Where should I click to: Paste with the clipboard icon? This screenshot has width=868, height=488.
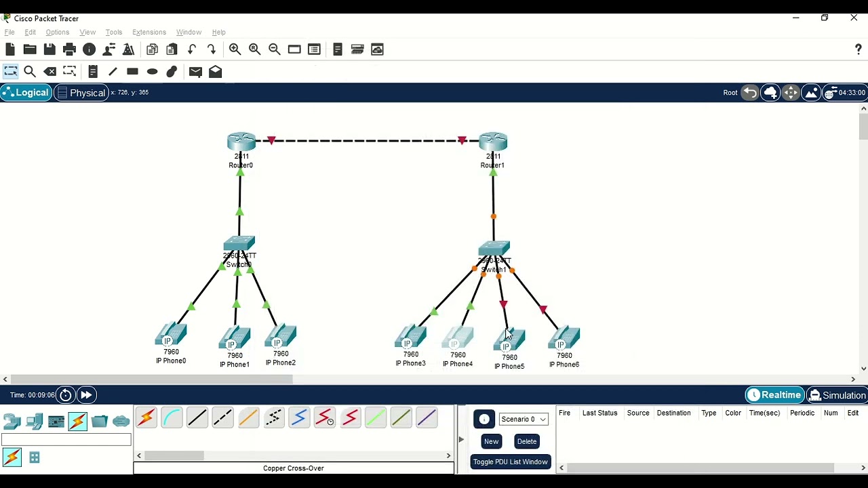point(172,49)
